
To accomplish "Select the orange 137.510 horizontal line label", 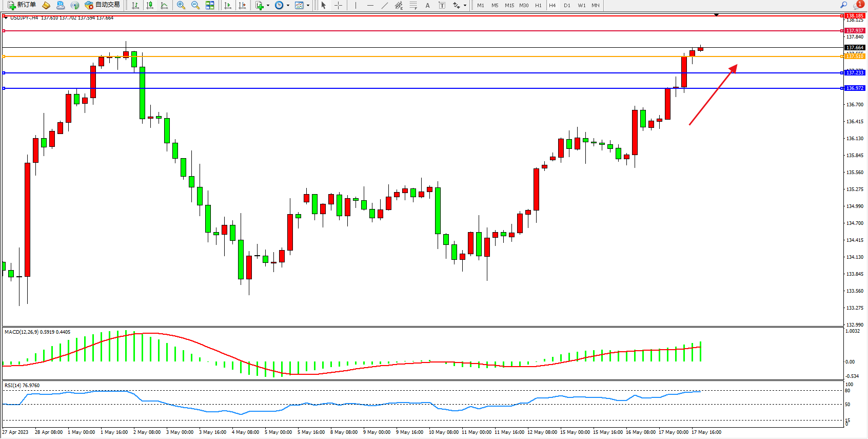I will [x=855, y=56].
